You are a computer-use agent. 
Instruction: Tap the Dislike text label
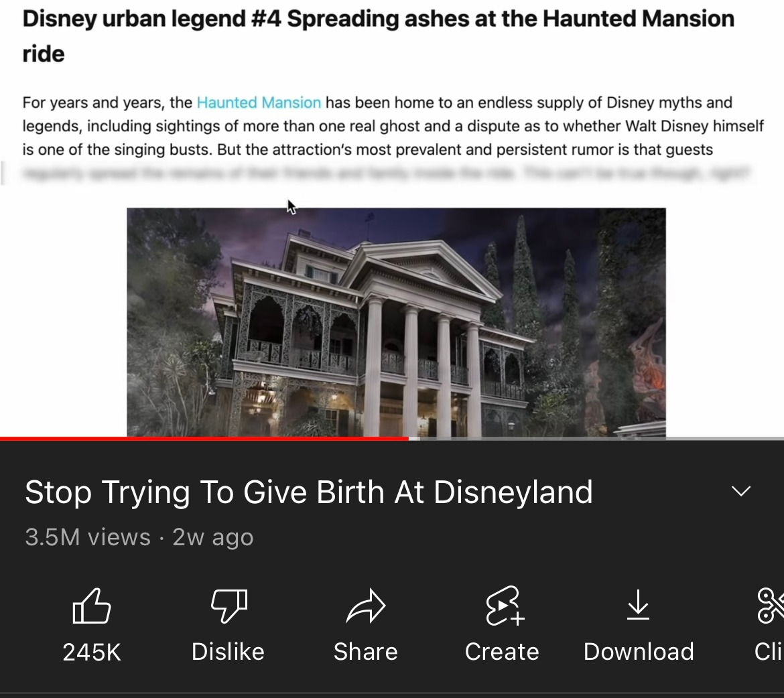[228, 652]
